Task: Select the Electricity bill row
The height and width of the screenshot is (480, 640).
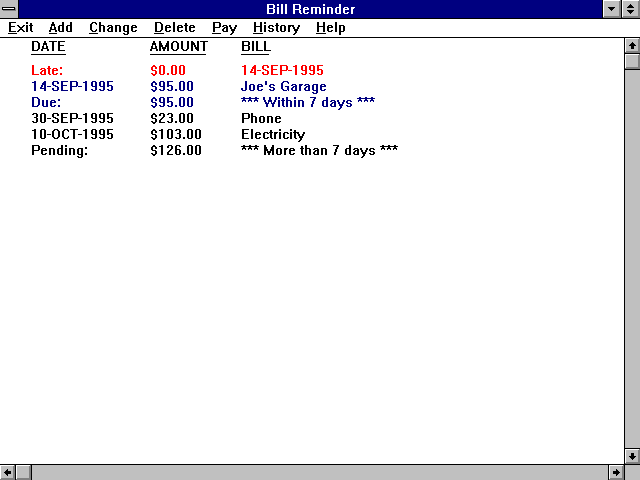Action: pyautogui.click(x=273, y=135)
